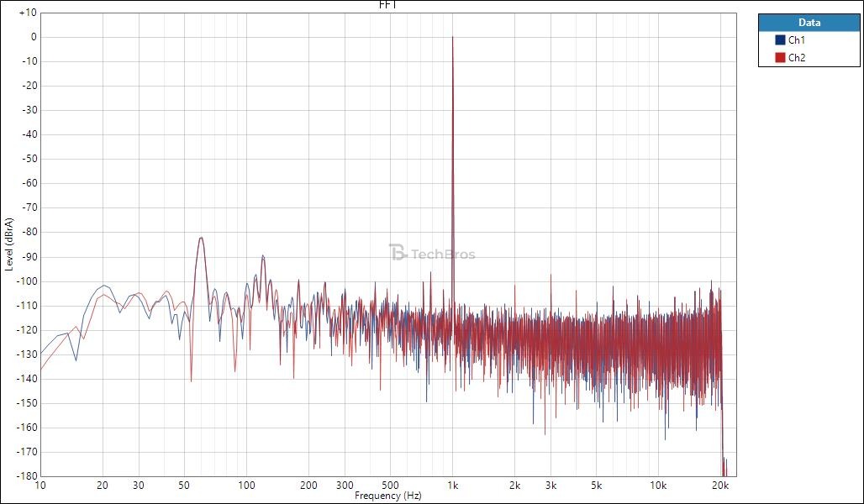
Task: Click the 1 kHz fundamental peak top
Action: [x=452, y=38]
